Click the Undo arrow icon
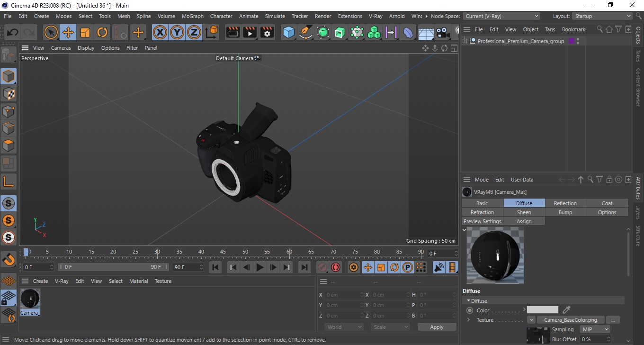 tap(13, 32)
